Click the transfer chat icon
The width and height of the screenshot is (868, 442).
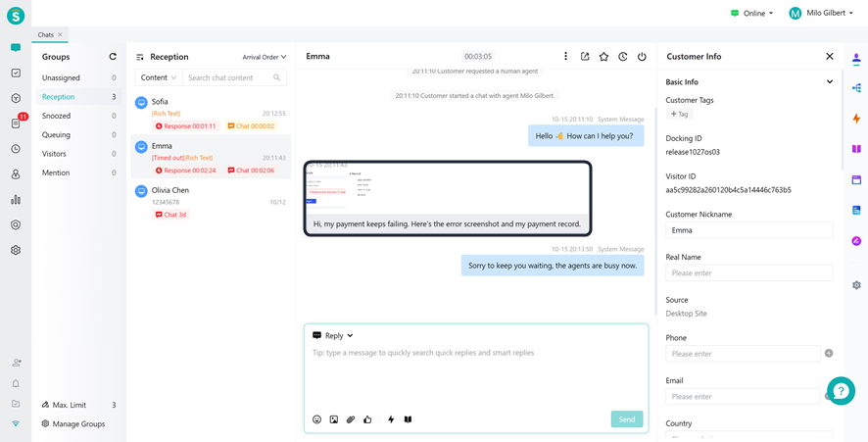click(x=585, y=56)
